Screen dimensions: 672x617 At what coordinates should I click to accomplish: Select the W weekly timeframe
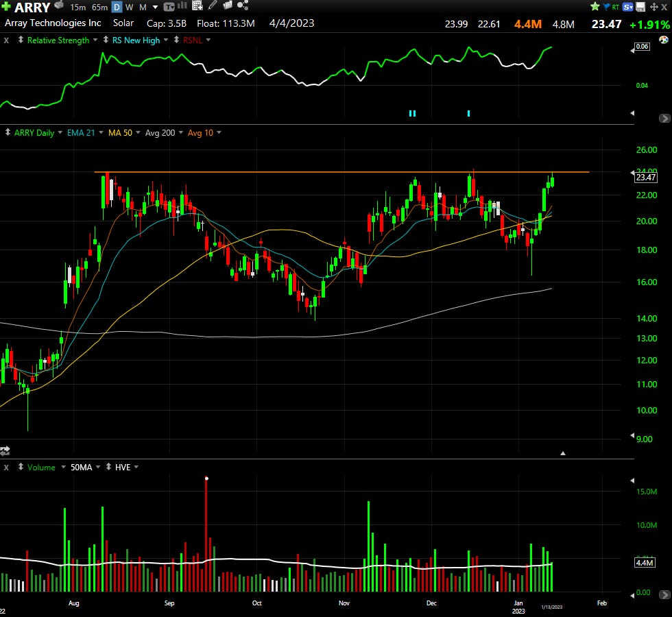coord(130,8)
